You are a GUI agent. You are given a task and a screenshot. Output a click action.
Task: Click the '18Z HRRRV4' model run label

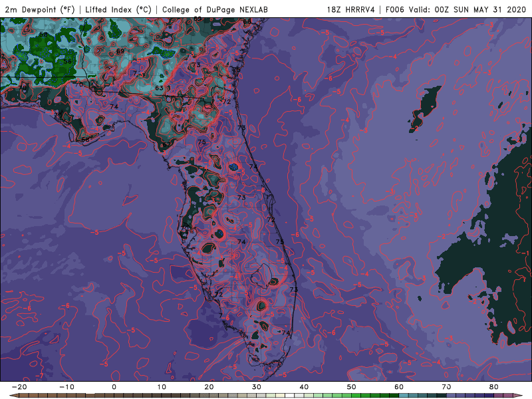coord(351,10)
